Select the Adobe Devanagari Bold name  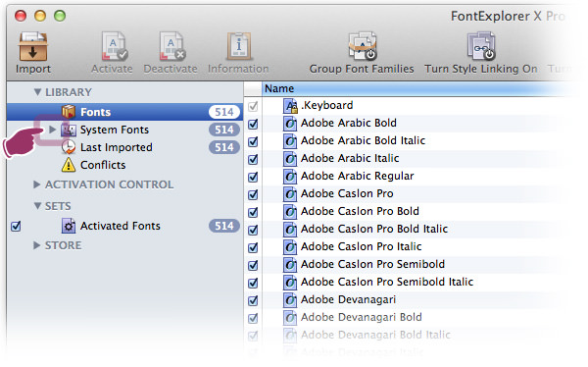coord(361,317)
